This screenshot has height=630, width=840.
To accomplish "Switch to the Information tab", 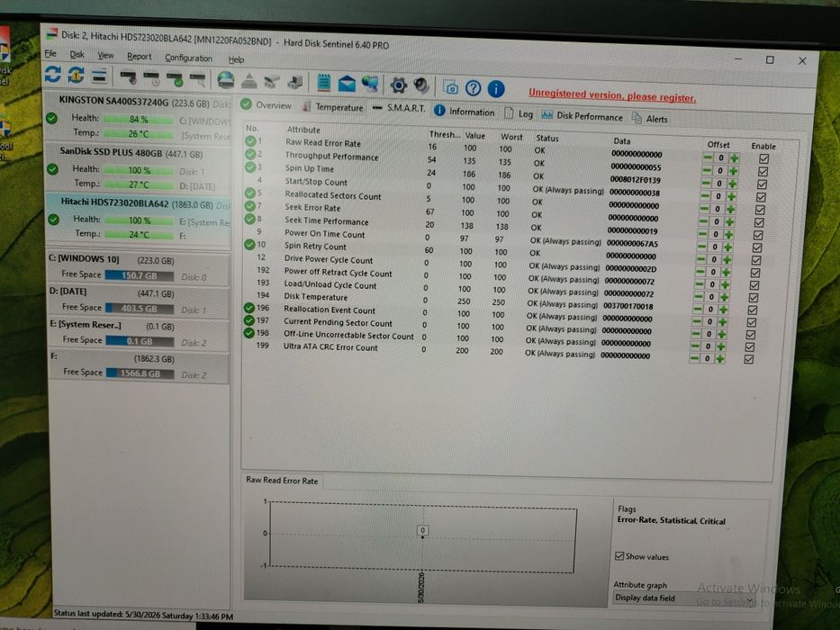I will (464, 112).
